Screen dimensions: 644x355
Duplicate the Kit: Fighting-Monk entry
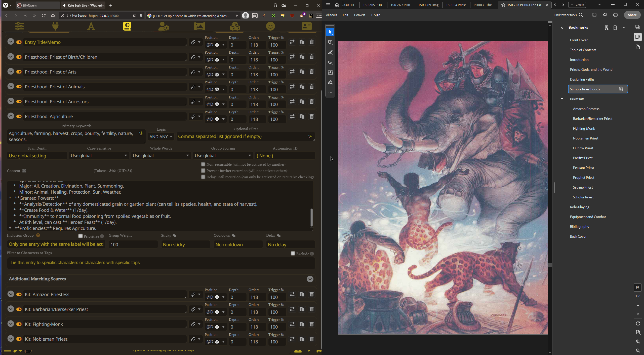(302, 324)
